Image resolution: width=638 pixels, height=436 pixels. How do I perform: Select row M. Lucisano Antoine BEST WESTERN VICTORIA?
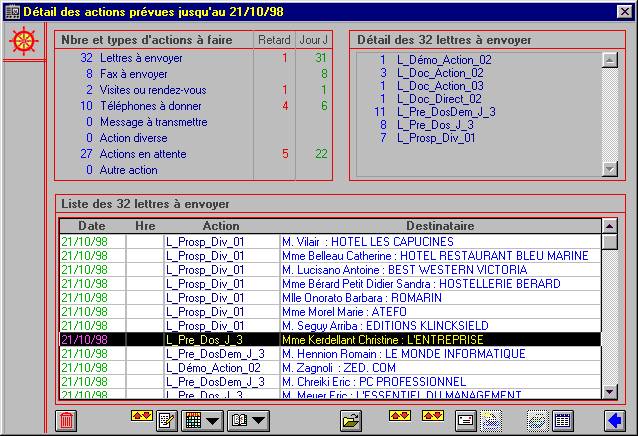(x=330, y=270)
